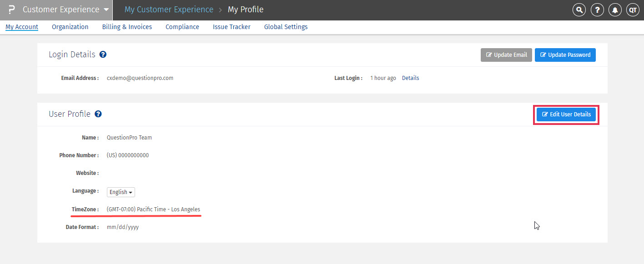Click User Profile help icon
The width and height of the screenshot is (644, 264).
coord(98,114)
